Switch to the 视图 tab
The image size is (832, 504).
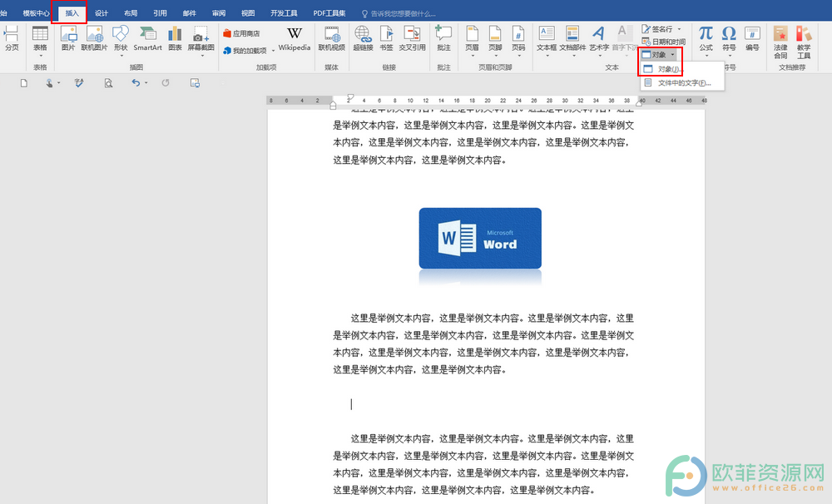[248, 13]
